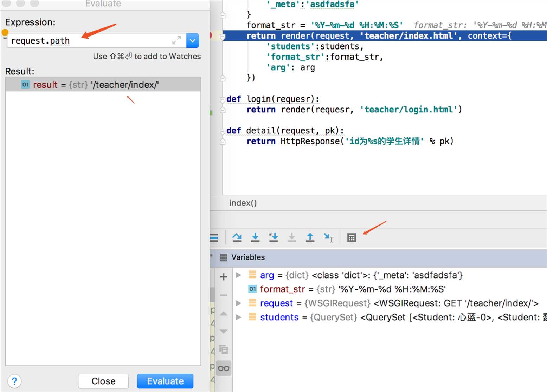Select the result '/teacher/index/' row
Image resolution: width=547 pixels, height=392 pixels.
click(x=103, y=85)
